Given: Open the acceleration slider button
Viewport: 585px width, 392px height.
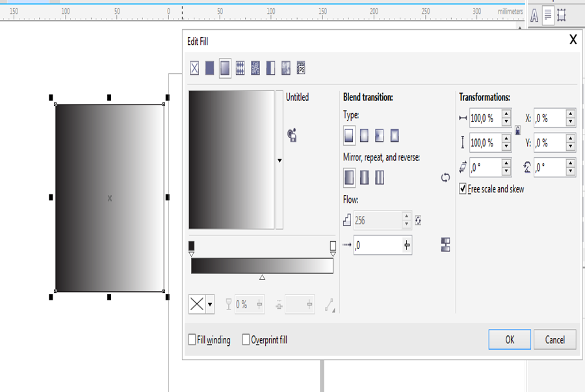Looking at the screenshot, I should (x=407, y=245).
